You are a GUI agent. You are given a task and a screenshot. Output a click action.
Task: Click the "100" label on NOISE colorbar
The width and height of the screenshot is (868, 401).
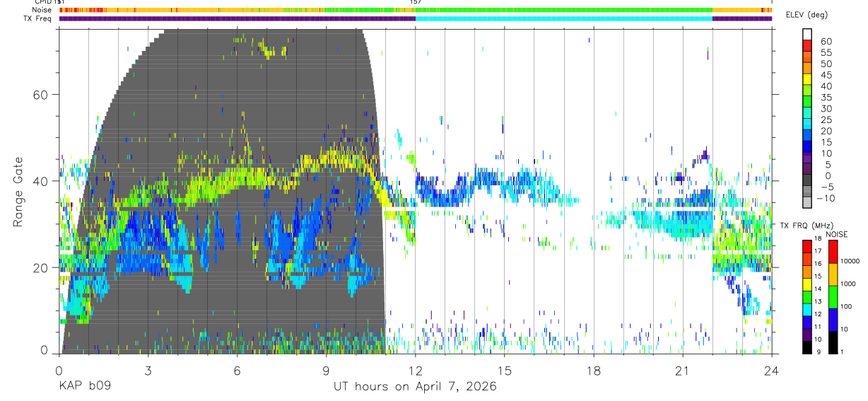[847, 307]
